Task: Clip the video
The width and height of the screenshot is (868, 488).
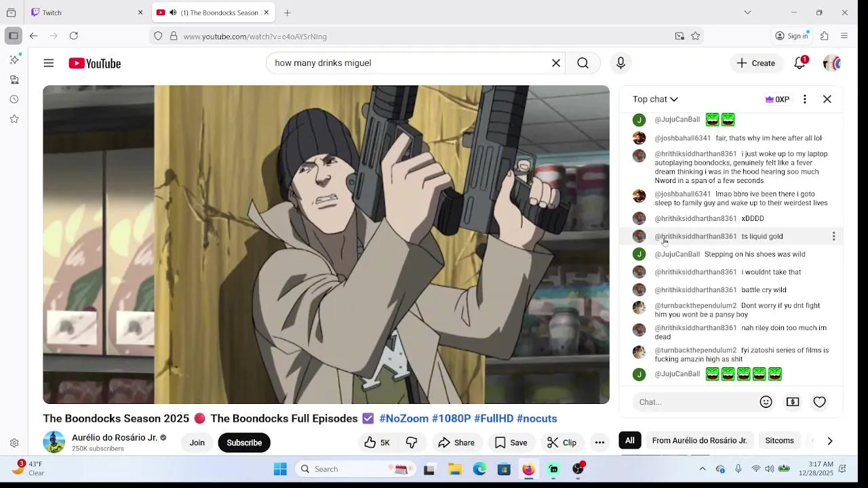Action: point(561,443)
